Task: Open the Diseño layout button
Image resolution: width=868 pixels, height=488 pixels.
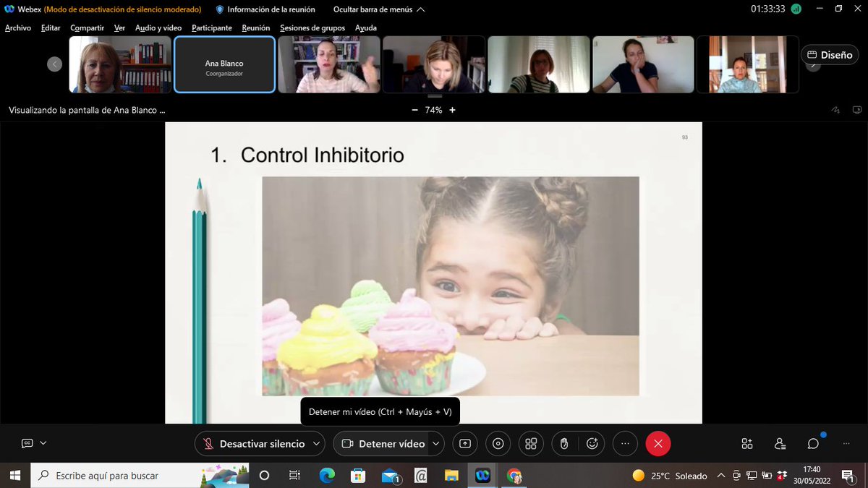Action: (829, 54)
